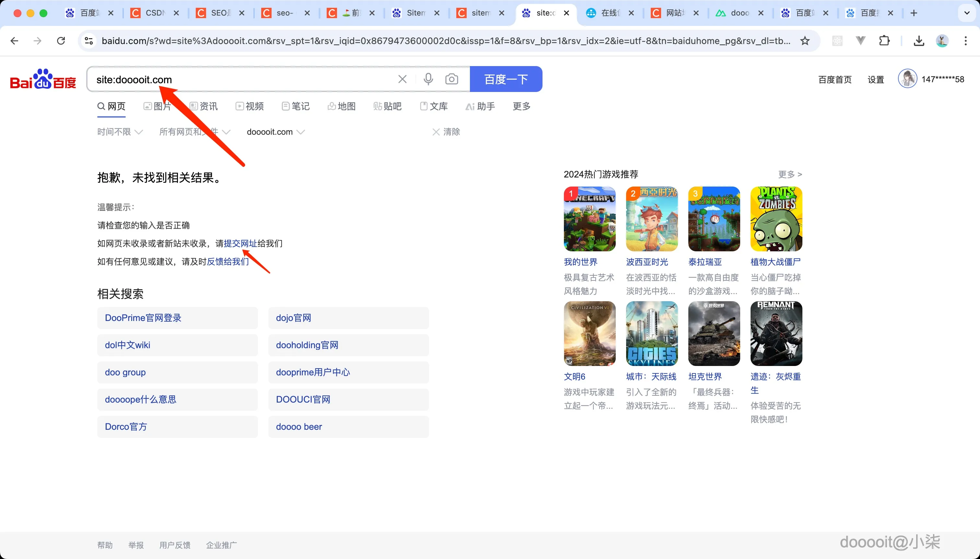
Task: Switch to the 视频 search tab
Action: click(x=249, y=106)
